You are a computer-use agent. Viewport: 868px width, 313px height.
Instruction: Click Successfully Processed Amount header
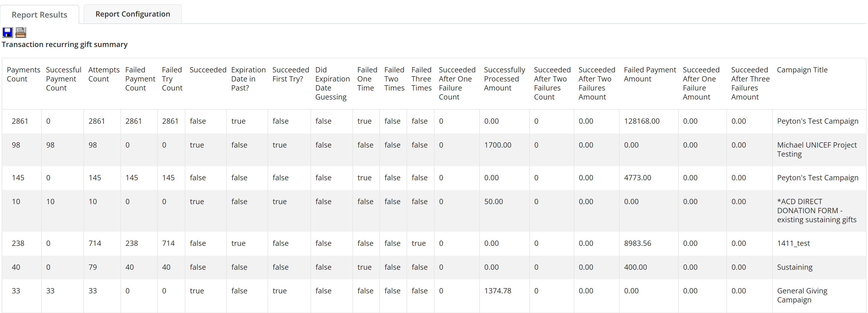point(504,79)
